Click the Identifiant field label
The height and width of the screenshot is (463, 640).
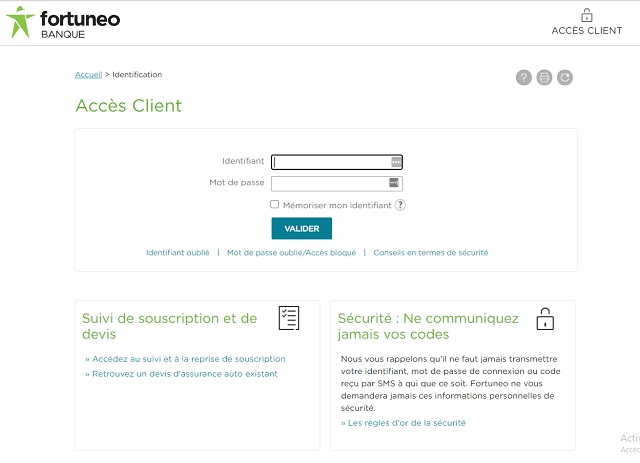click(x=243, y=161)
